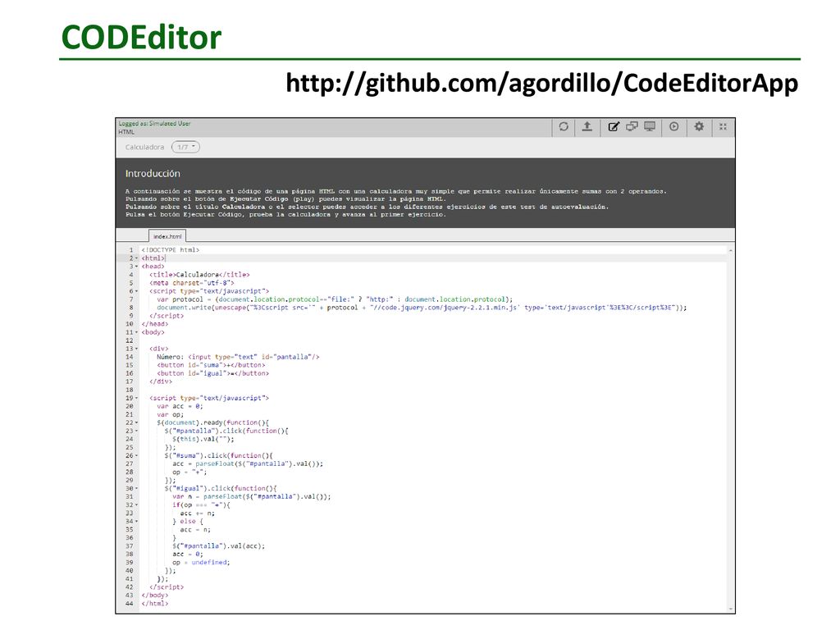Fold the #igual click handler at line 30
This screenshot has width=840, height=630.
[137, 489]
